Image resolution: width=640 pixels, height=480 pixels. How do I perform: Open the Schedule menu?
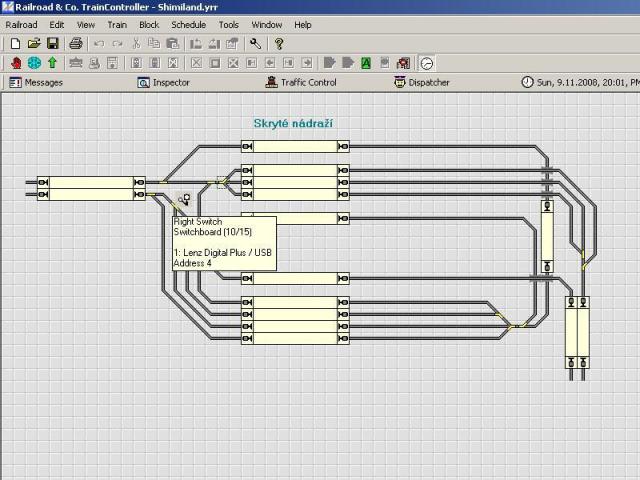click(x=189, y=25)
